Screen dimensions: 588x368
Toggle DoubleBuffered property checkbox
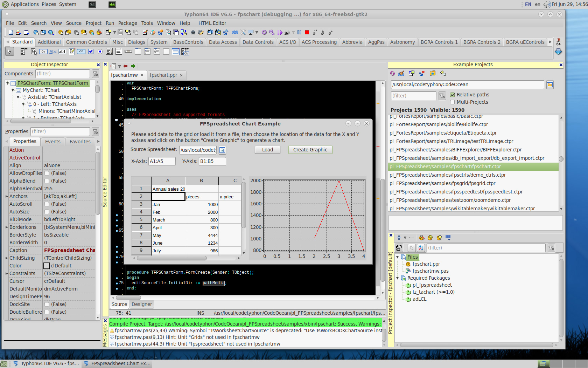tap(47, 312)
